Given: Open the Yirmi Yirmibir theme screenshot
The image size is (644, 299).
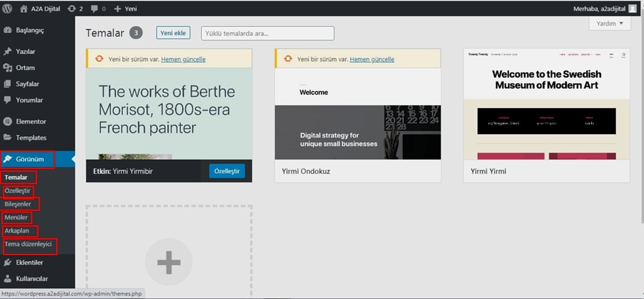Looking at the screenshot, I should coord(169,114).
